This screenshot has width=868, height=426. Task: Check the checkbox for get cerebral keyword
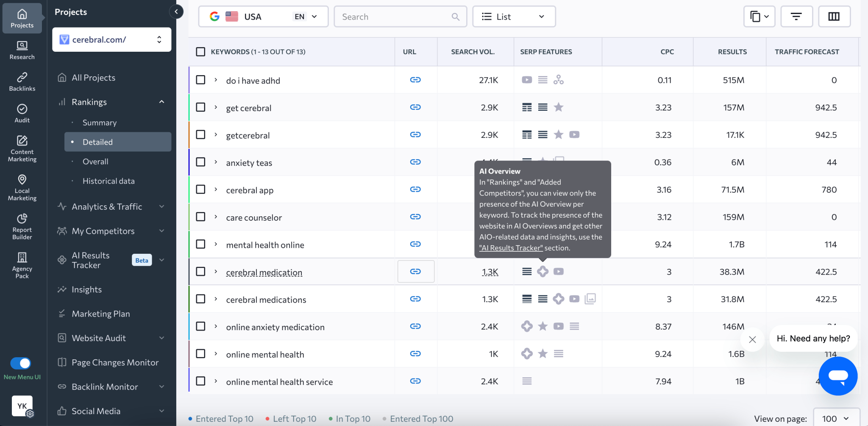coord(200,107)
